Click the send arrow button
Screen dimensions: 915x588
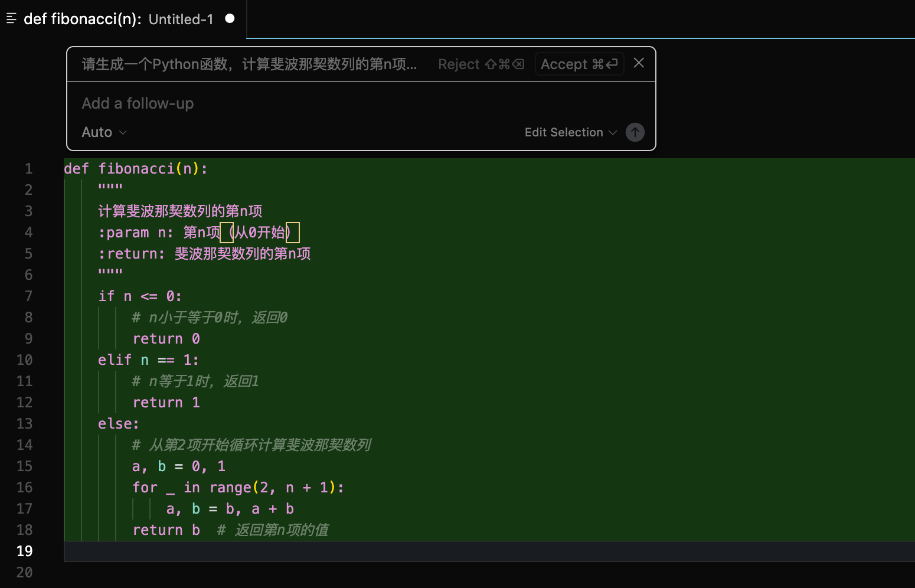tap(635, 132)
